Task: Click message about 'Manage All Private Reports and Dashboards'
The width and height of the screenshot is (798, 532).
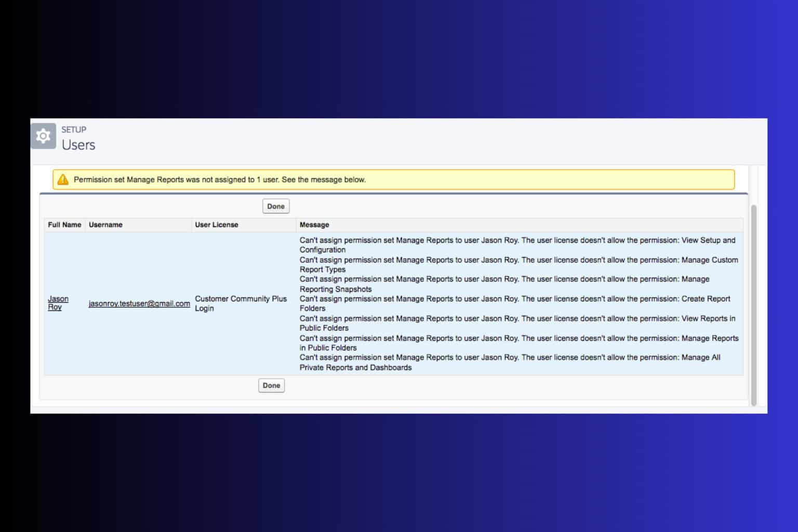Action: tap(510, 363)
